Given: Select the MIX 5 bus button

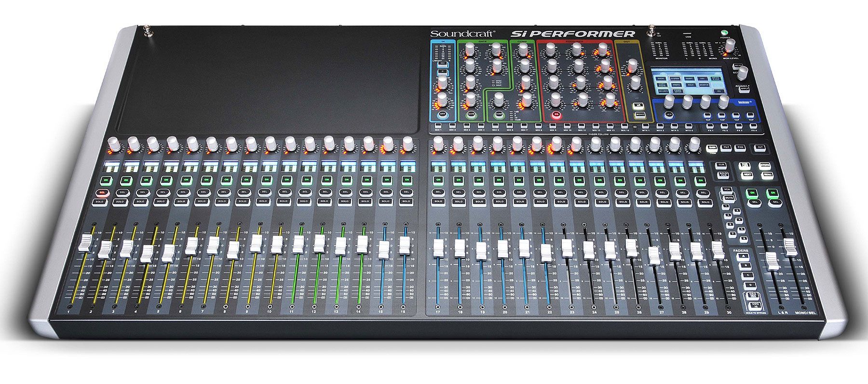Looking at the screenshot, I should [x=495, y=125].
